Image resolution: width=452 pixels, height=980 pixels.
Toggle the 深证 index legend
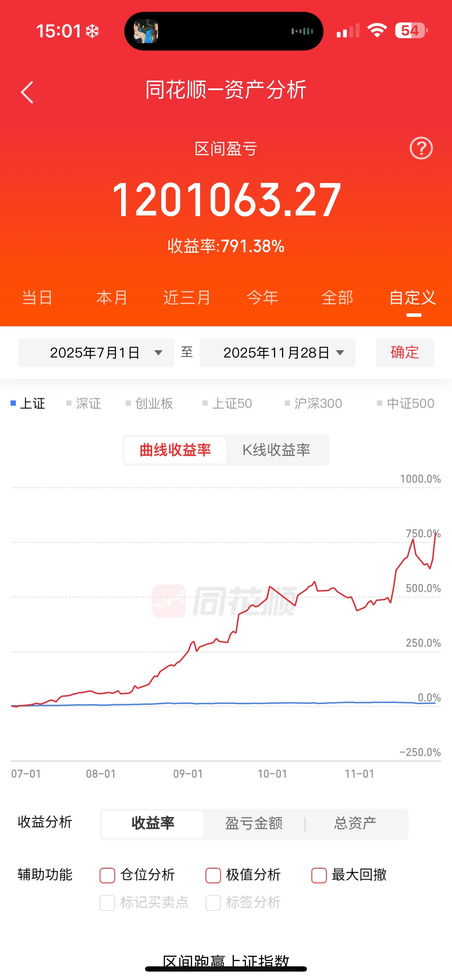(84, 403)
